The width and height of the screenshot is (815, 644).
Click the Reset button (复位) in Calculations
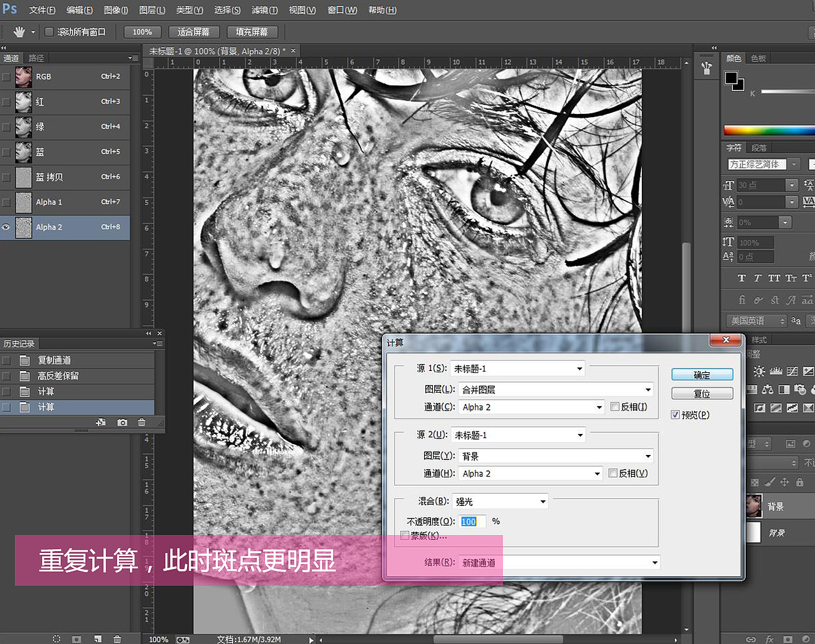702,394
